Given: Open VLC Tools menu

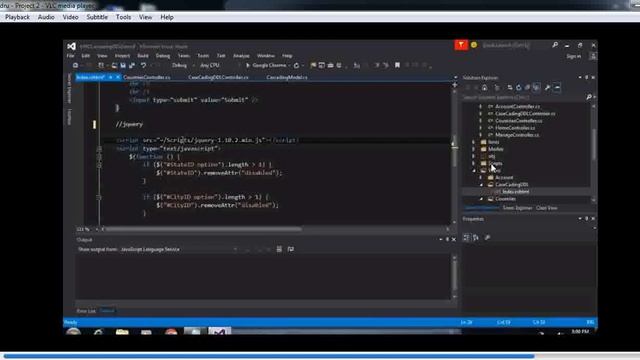Looking at the screenshot, I should [123, 17].
